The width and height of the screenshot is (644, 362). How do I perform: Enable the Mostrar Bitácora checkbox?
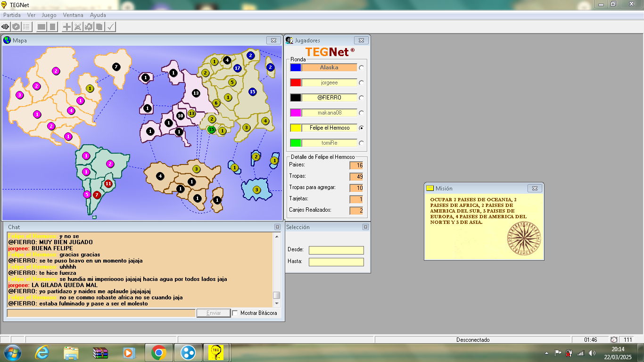coord(235,313)
